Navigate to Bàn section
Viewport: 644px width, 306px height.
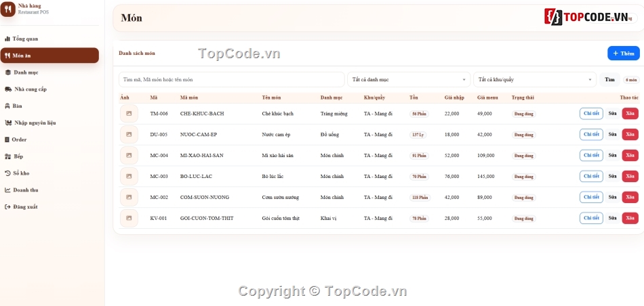[49, 106]
